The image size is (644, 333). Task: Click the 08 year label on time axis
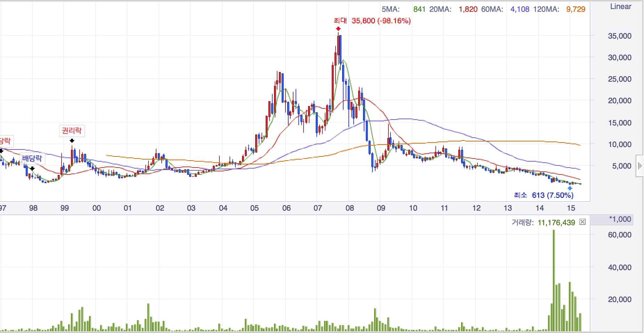tap(349, 208)
